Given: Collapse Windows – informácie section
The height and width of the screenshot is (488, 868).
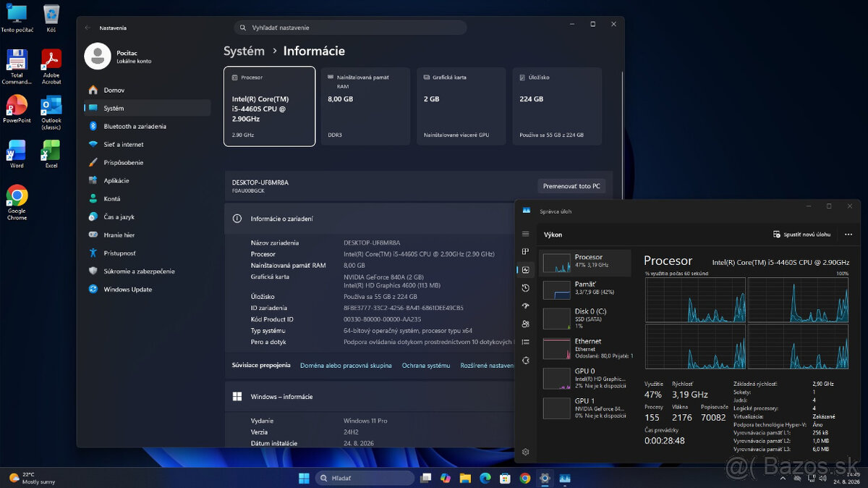Looking at the screenshot, I should 369,397.
